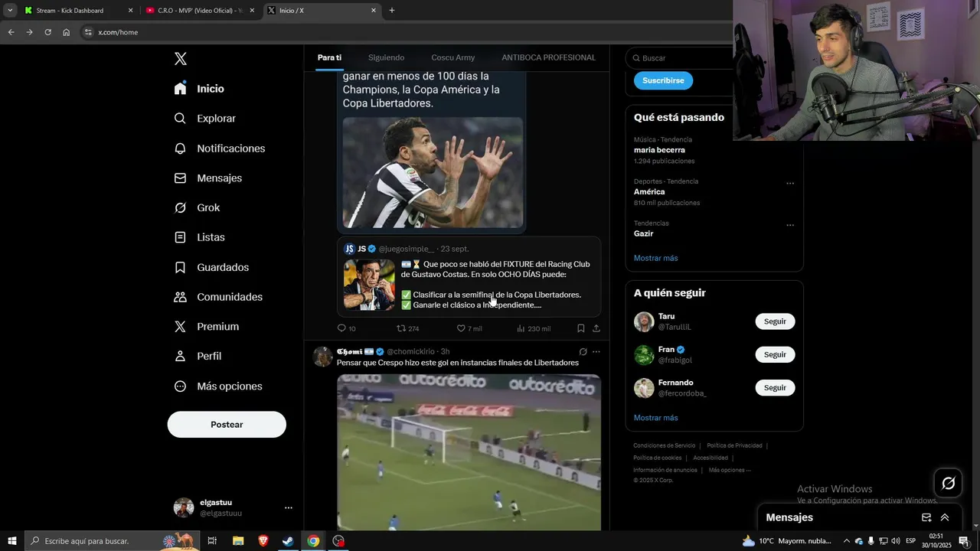The image size is (980, 551).
Task: Open the elgastuu account menu dots
Action: coord(289,508)
